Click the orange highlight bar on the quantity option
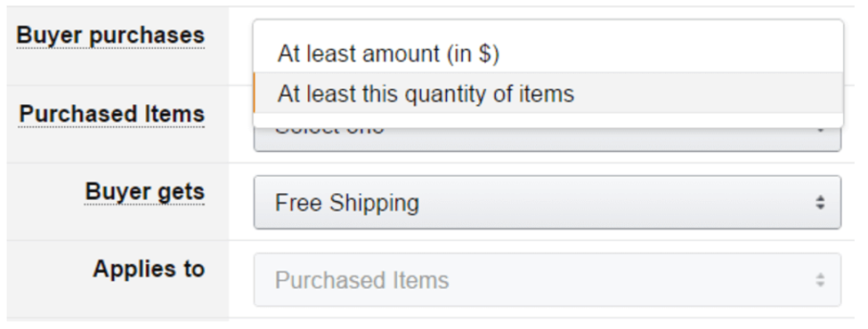The width and height of the screenshot is (868, 329). coord(254,93)
